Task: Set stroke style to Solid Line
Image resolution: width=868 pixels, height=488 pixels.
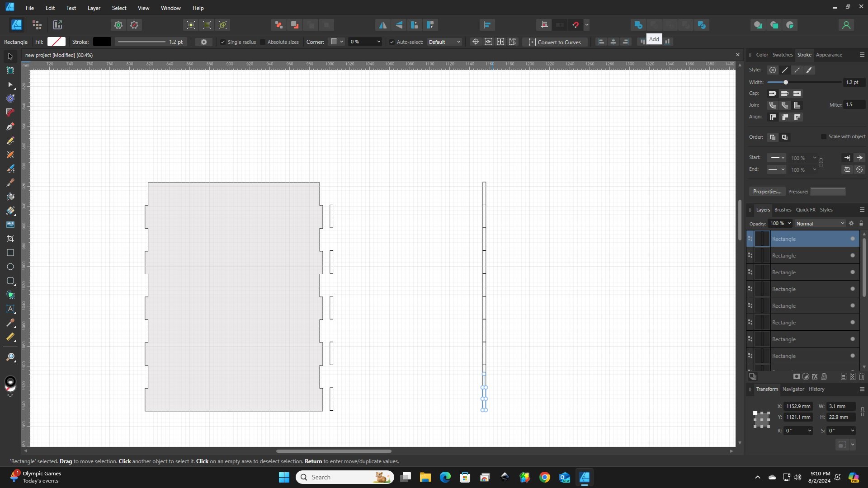Action: (x=785, y=70)
